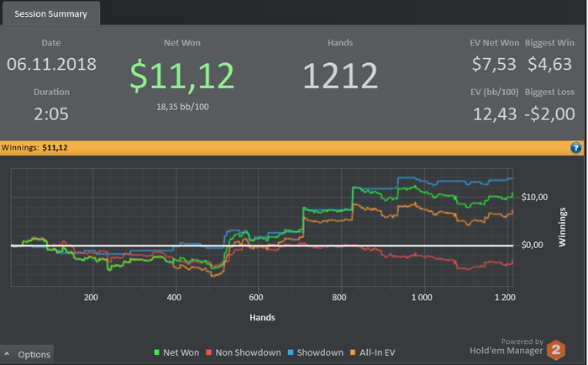Click the Biggest Win value $4,63
The height and width of the screenshot is (365, 588).
[549, 64]
